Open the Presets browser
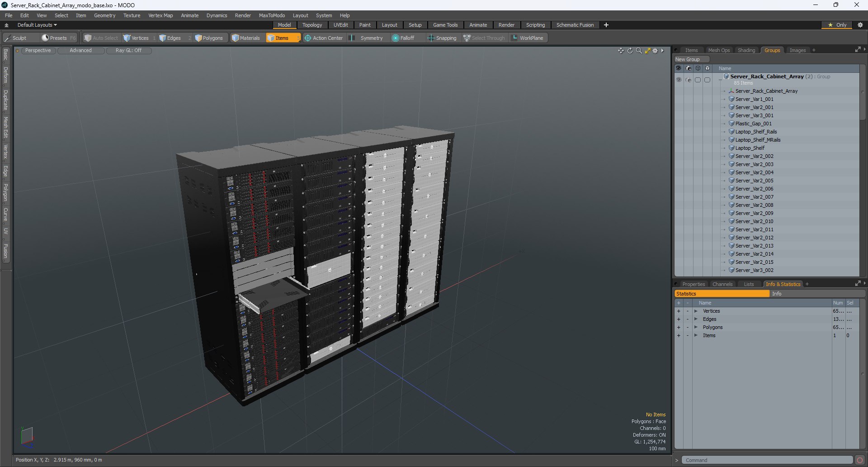Screen dimensions: 868x467 click(58, 38)
